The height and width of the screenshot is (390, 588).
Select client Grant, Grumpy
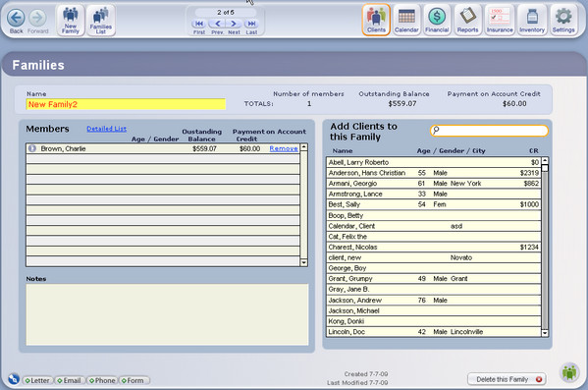434,279
